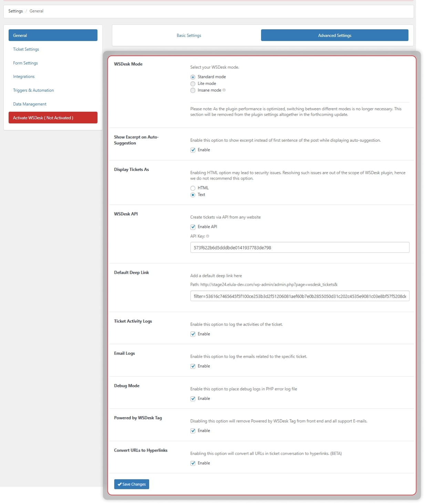This screenshot has height=504, width=425.
Task: Choose HTML under Display Tickets As
Action: point(193,188)
